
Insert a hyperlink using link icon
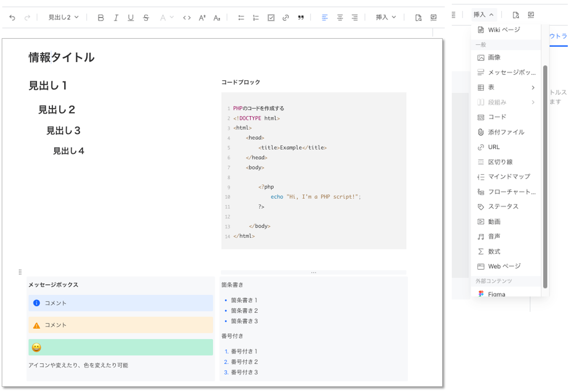point(286,18)
